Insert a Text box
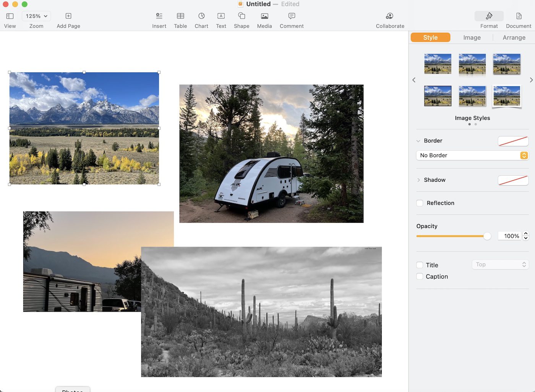This screenshot has width=535, height=392. click(221, 16)
